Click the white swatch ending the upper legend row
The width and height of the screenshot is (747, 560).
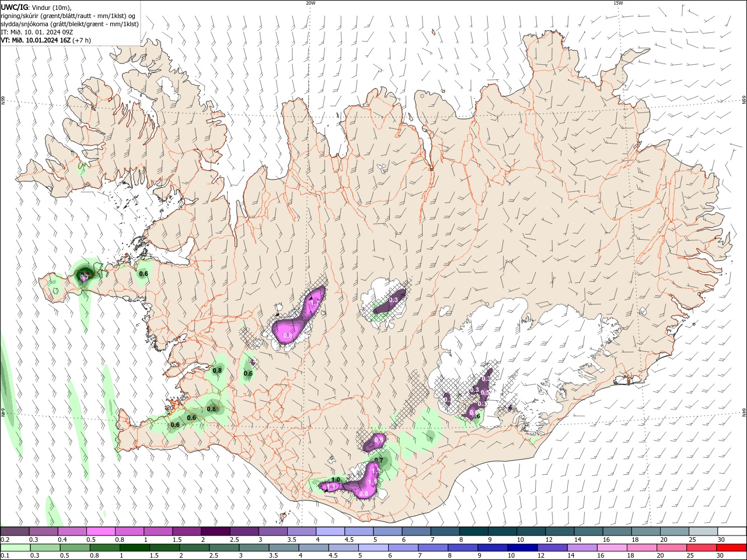click(x=732, y=531)
